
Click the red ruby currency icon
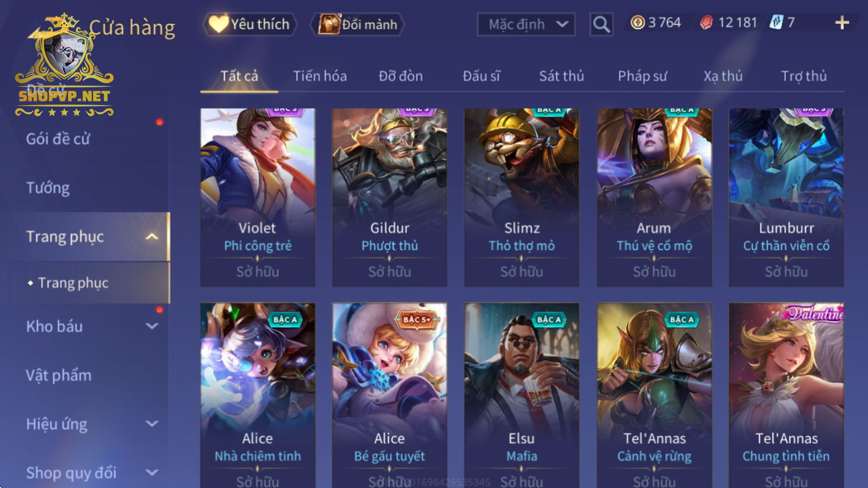(707, 23)
